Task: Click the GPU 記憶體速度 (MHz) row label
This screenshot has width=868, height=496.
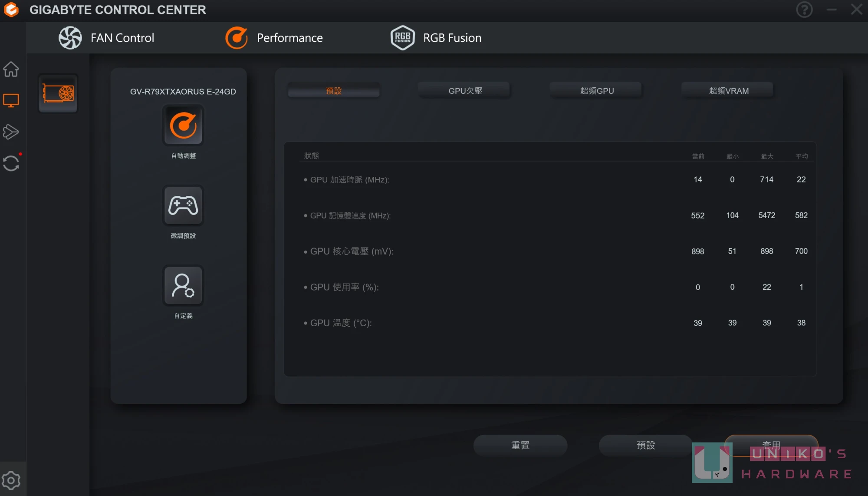Action: (x=350, y=215)
